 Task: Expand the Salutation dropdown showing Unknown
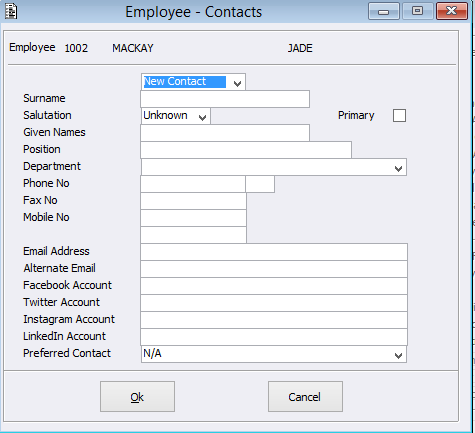point(176,116)
